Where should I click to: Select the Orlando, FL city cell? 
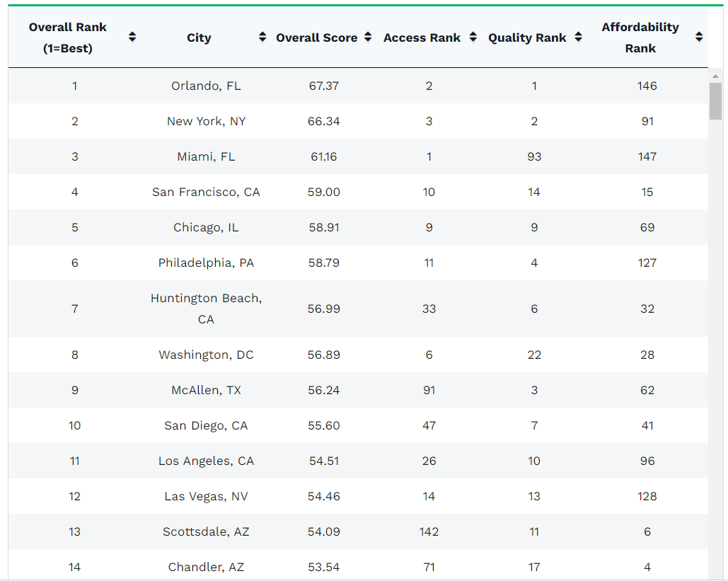tap(206, 86)
